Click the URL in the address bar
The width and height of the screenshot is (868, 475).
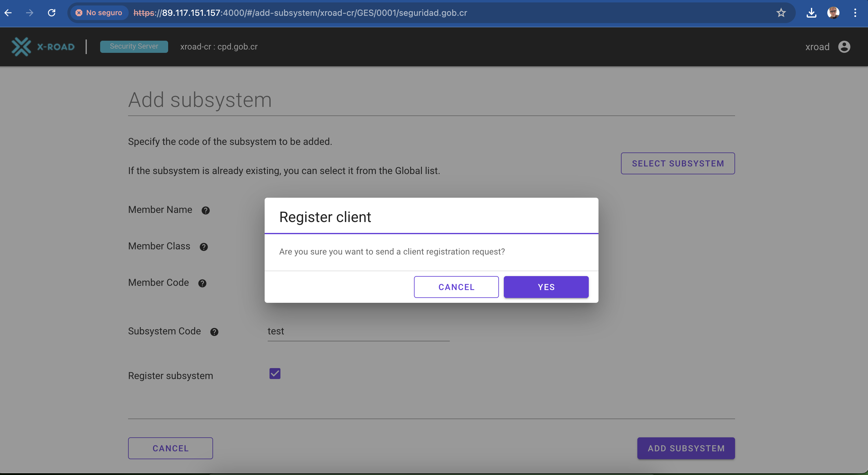(x=300, y=13)
